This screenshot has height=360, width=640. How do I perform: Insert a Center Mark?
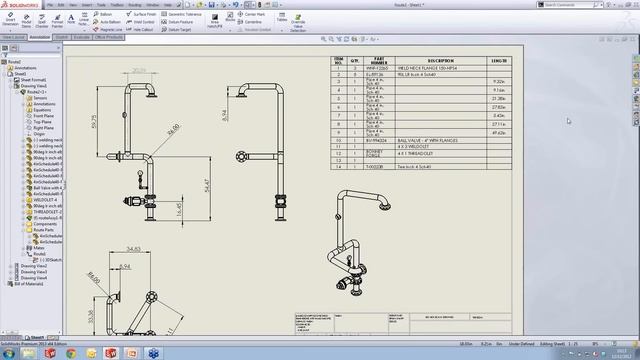[x=251, y=14]
